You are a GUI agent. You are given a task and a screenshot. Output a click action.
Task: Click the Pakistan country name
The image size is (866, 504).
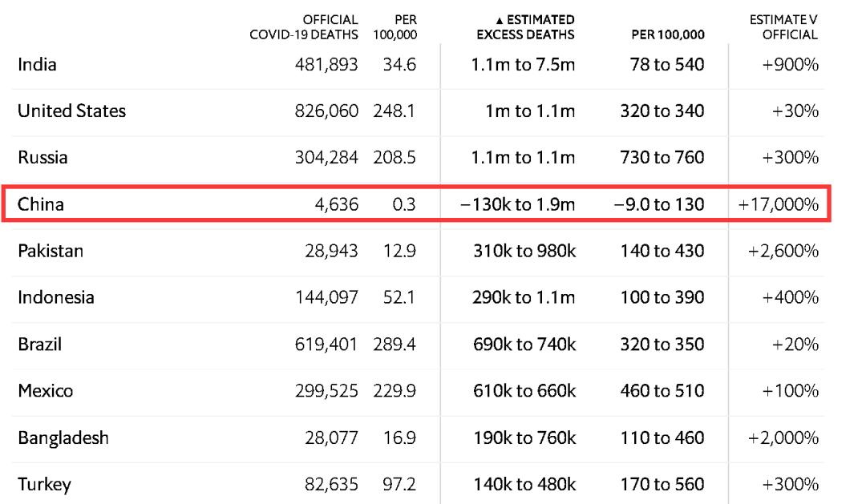(x=51, y=251)
